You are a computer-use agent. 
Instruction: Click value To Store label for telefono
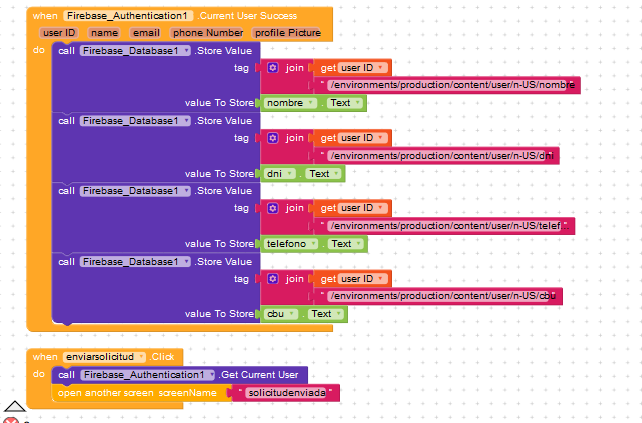pos(219,244)
